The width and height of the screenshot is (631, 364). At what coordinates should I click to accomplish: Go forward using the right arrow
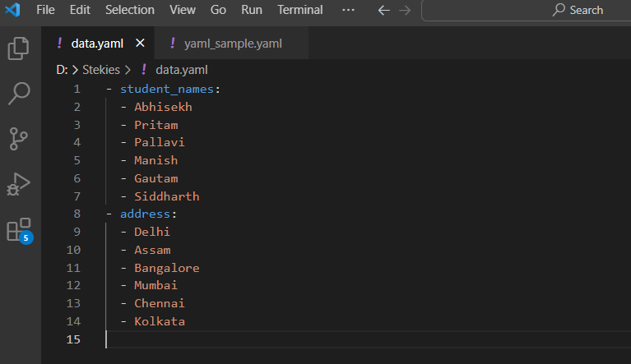pos(406,10)
